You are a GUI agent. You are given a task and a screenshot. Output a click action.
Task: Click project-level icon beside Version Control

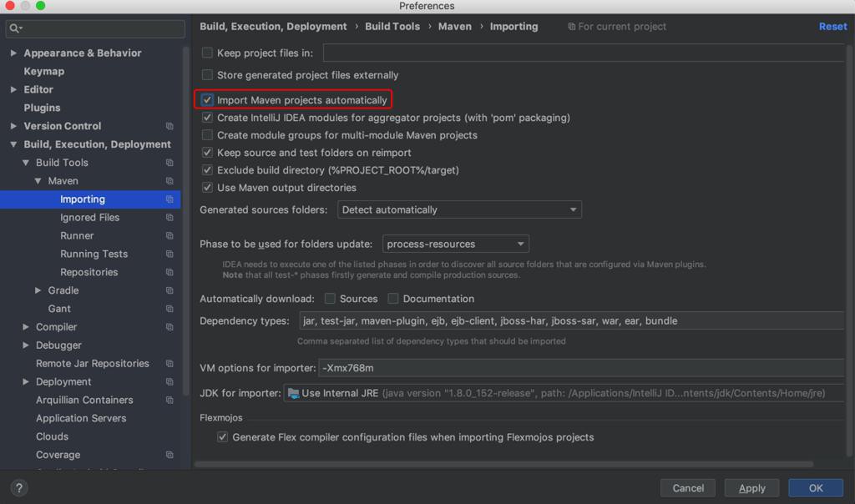tap(169, 126)
